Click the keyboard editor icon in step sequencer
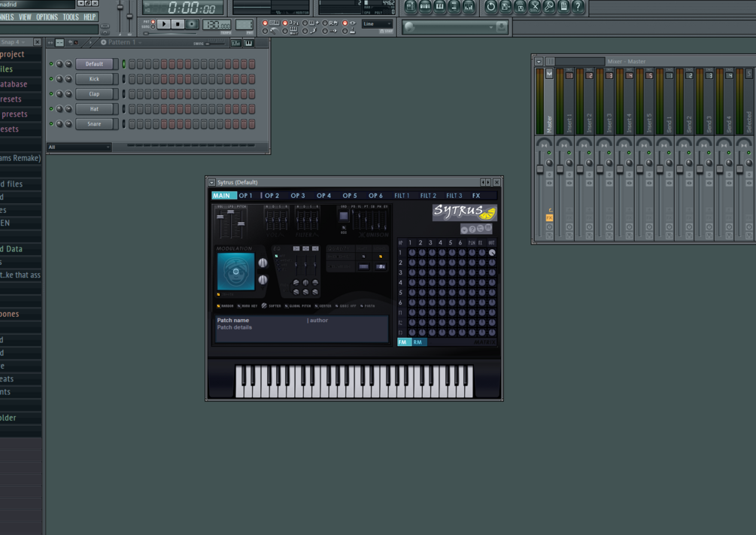The width and height of the screenshot is (756, 535). [248, 43]
